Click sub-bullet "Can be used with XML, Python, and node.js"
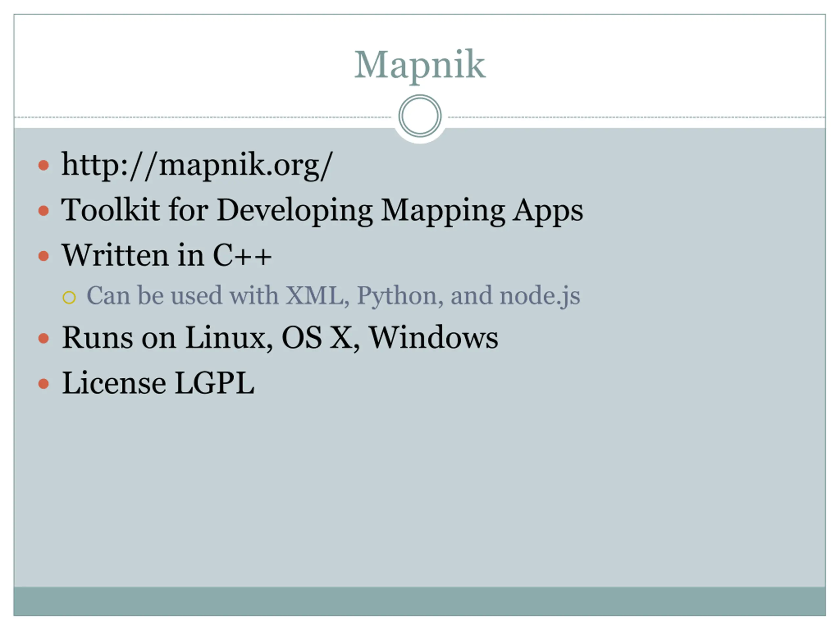 (333, 296)
